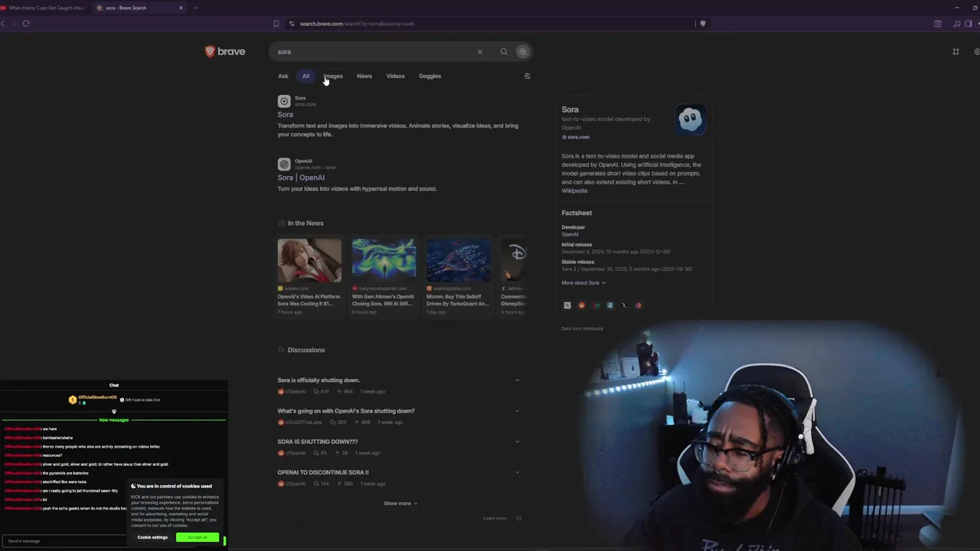980x551 pixels.
Task: Expand 'SORA IS SHUTTING DOWN???' discussion chevron
Action: [x=518, y=442]
